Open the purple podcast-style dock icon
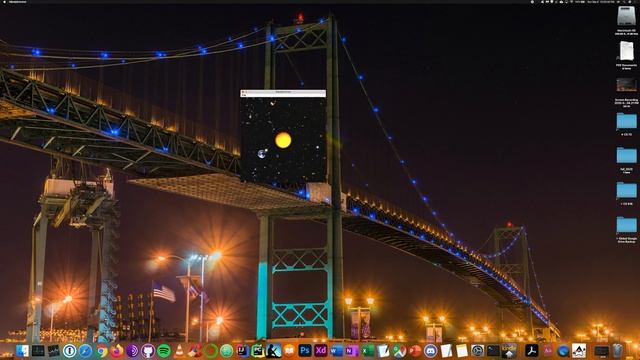Image resolution: width=640 pixels, height=360 pixels. tap(132, 351)
